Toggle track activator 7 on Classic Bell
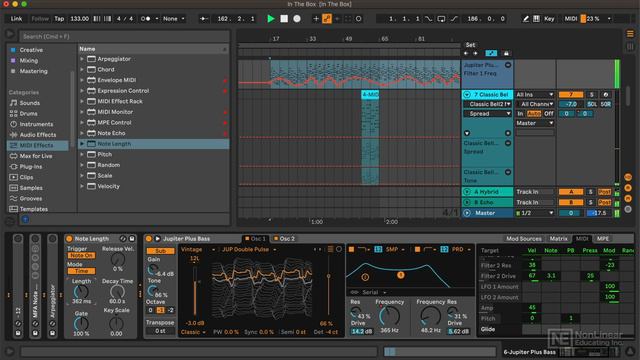Screen dimensions: 640x360 [571, 95]
